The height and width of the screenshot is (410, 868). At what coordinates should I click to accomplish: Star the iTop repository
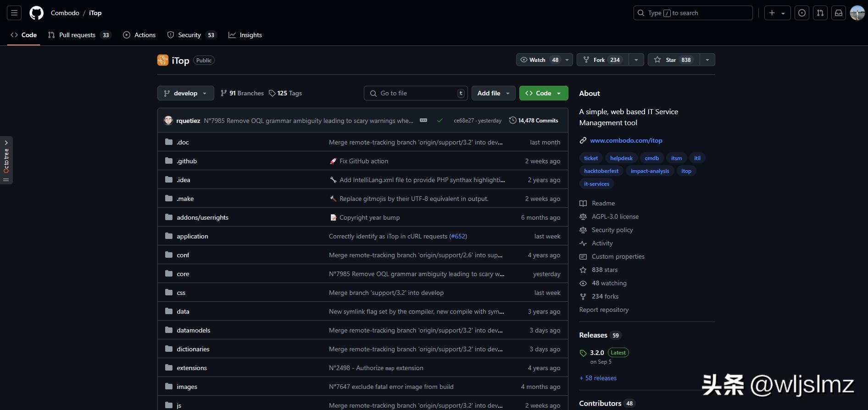673,60
